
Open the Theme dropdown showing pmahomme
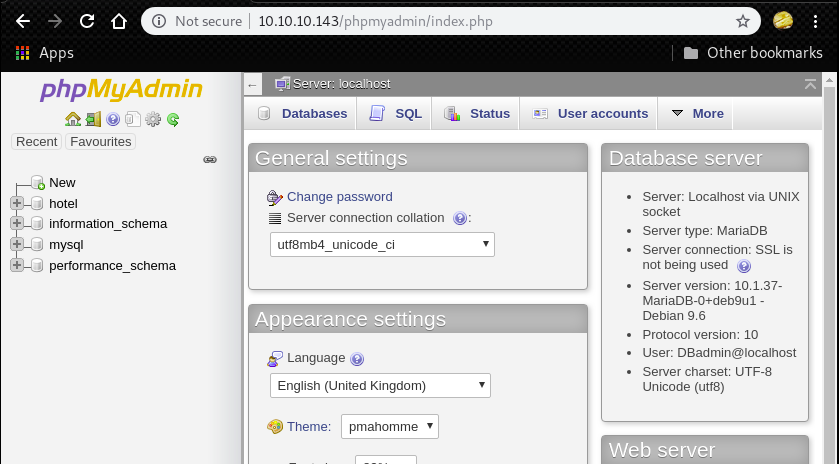389,426
